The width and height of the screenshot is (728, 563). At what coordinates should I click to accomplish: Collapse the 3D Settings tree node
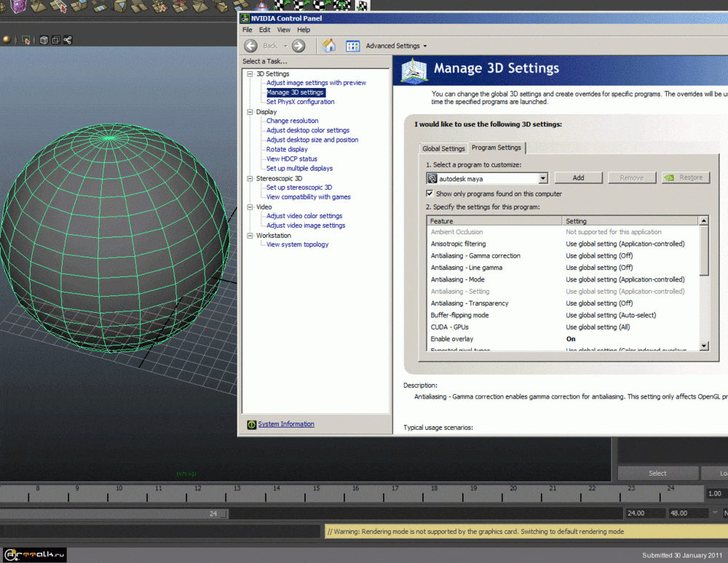tap(250, 73)
